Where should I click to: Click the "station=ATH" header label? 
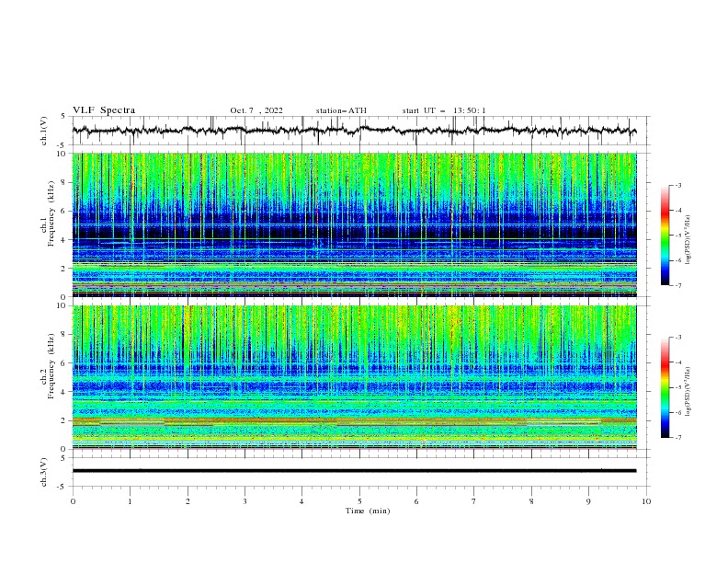[x=341, y=110]
